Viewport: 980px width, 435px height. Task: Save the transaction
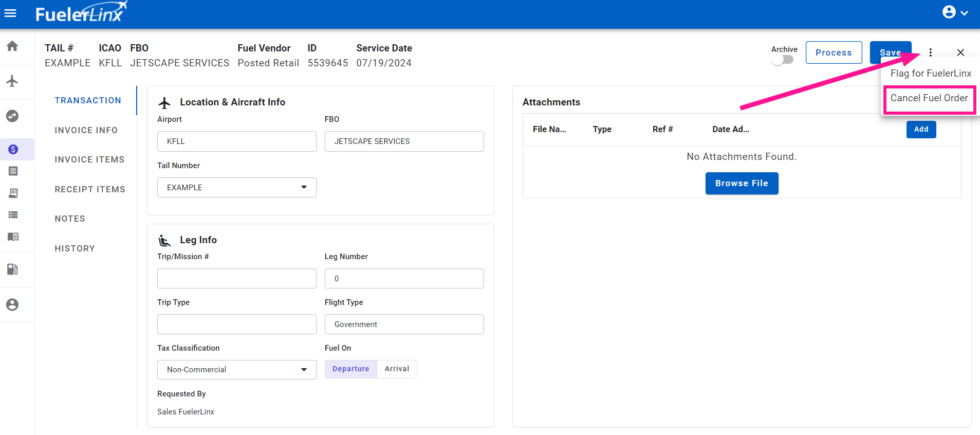point(890,52)
